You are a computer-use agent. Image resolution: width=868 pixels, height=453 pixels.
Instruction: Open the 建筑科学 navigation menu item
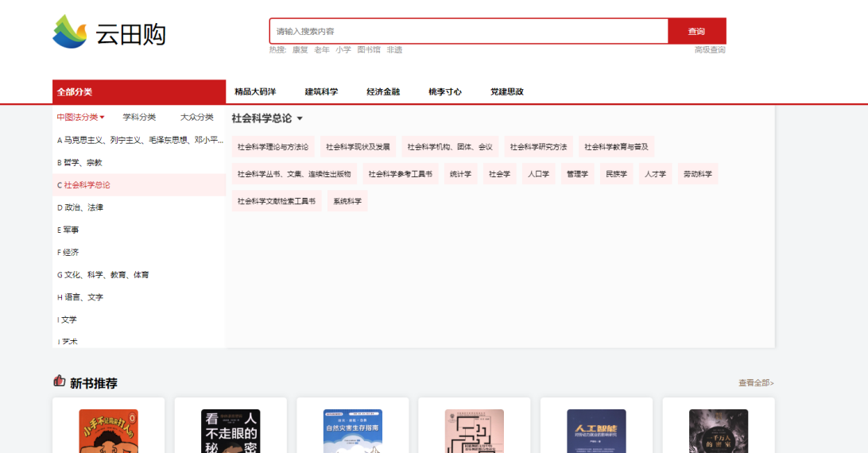321,91
